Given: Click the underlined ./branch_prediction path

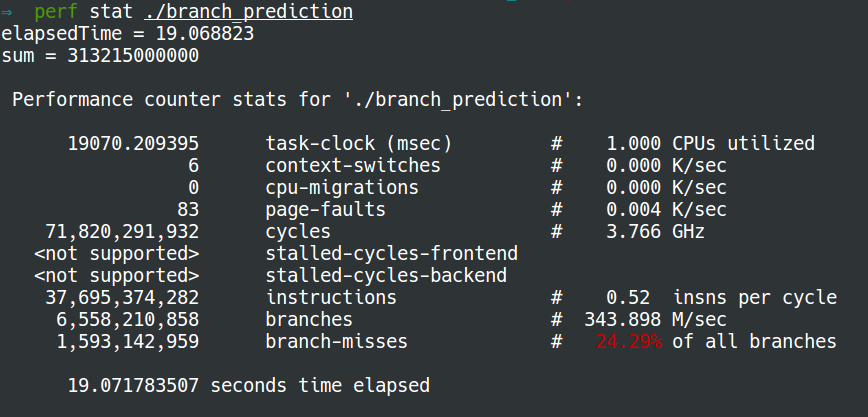Looking at the screenshot, I should pyautogui.click(x=248, y=12).
